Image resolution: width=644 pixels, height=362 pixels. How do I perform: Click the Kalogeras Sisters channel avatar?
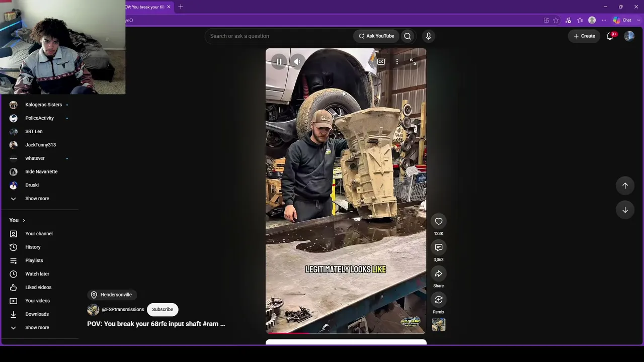point(14,105)
